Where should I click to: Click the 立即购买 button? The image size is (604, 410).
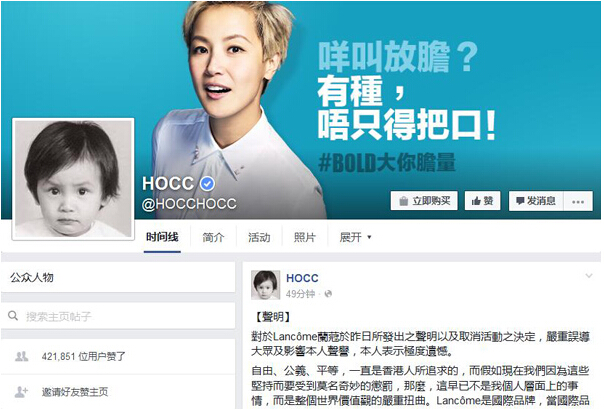(424, 201)
